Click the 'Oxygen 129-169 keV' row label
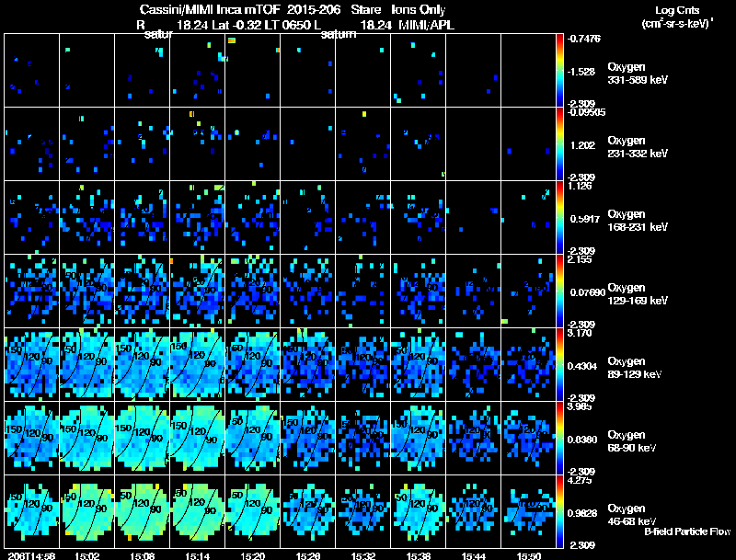This screenshot has height=560, width=736. (x=638, y=294)
